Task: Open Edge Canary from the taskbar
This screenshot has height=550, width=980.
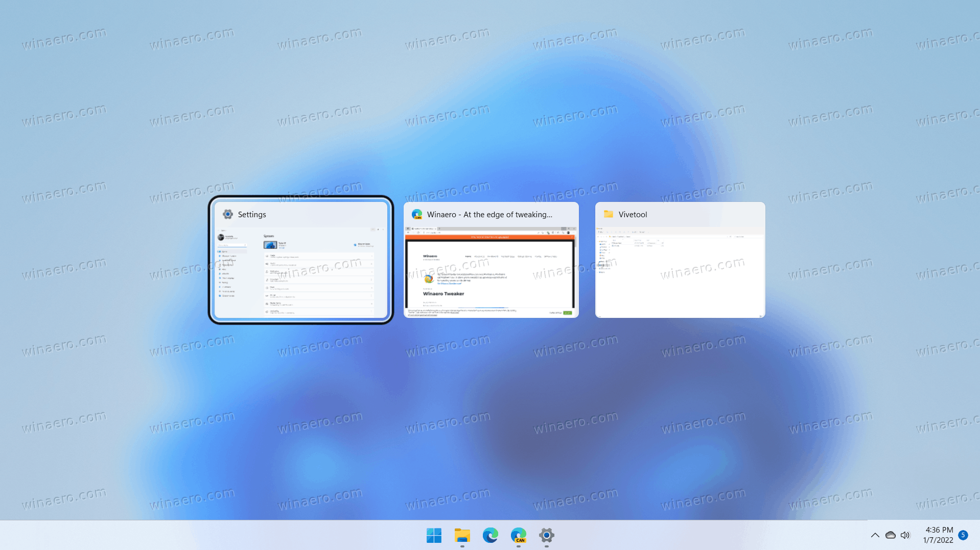Action: coord(518,535)
